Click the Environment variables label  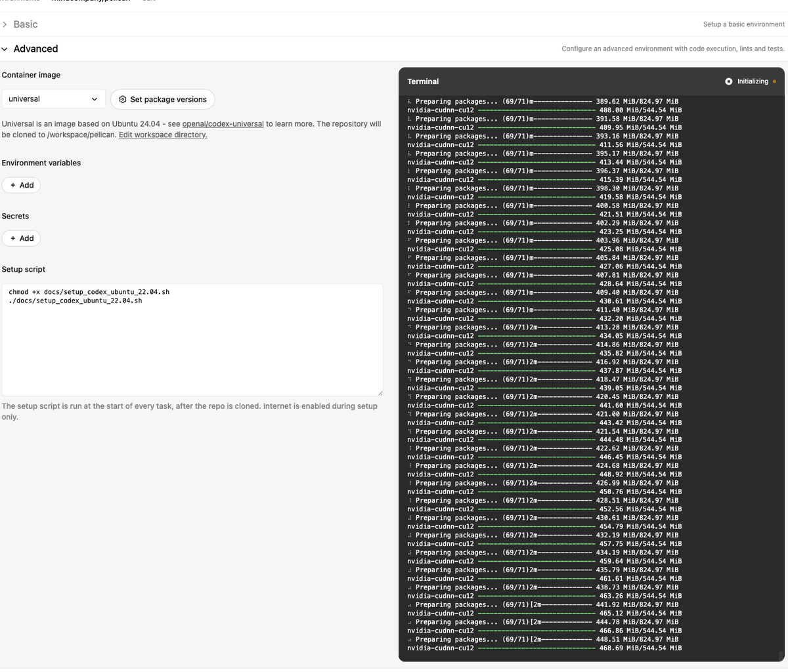[41, 163]
